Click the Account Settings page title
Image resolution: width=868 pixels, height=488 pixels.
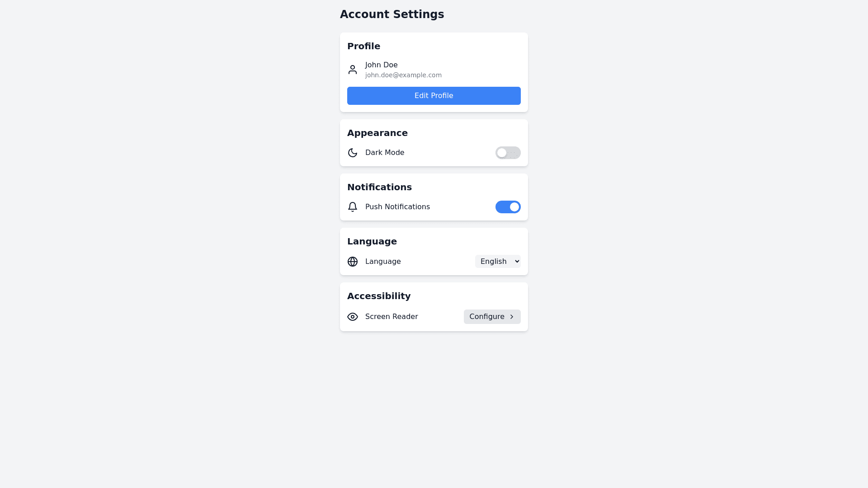[392, 14]
